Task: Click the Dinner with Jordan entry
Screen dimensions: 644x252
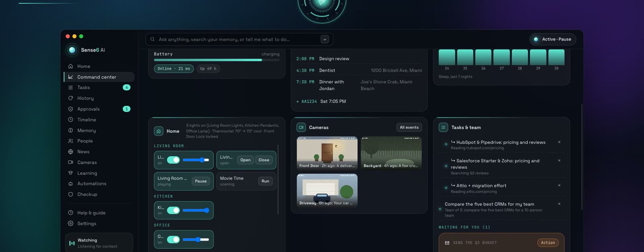Action: (359, 85)
